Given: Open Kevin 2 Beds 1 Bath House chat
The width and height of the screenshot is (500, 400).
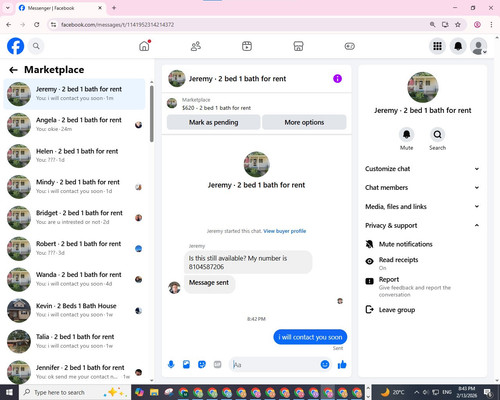Looking at the screenshot, I should tap(74, 310).
